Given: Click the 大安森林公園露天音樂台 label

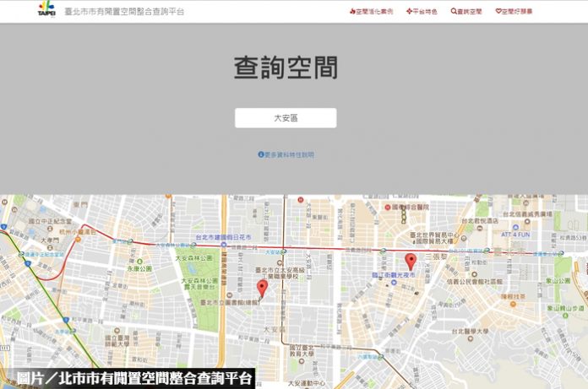Looking at the screenshot, I should tap(199, 284).
